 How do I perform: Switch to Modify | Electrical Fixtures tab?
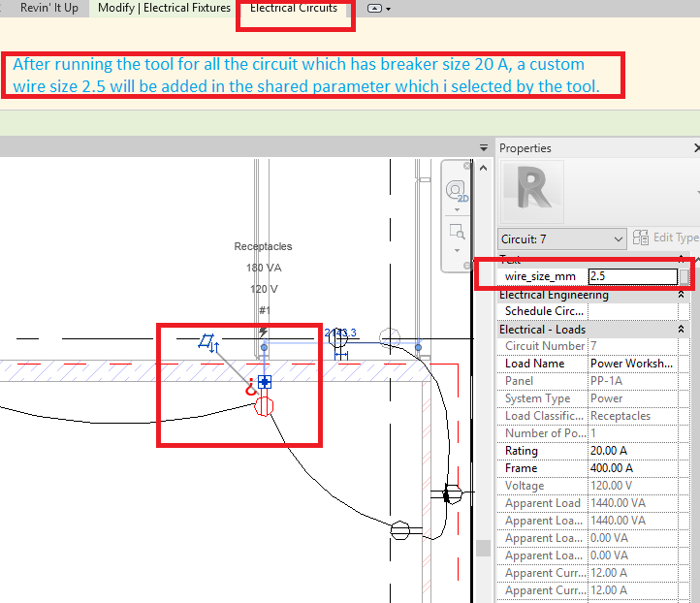point(164,8)
